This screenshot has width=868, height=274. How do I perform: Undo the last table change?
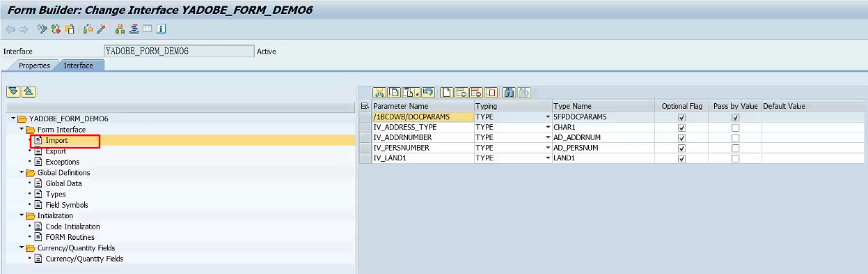click(x=428, y=92)
